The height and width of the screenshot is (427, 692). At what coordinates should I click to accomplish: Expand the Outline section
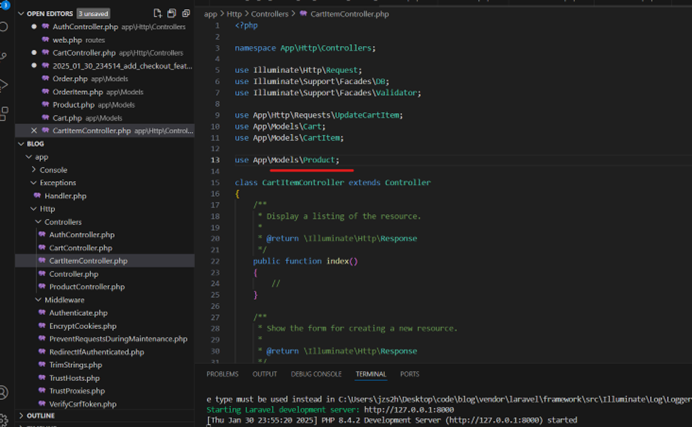[40, 415]
